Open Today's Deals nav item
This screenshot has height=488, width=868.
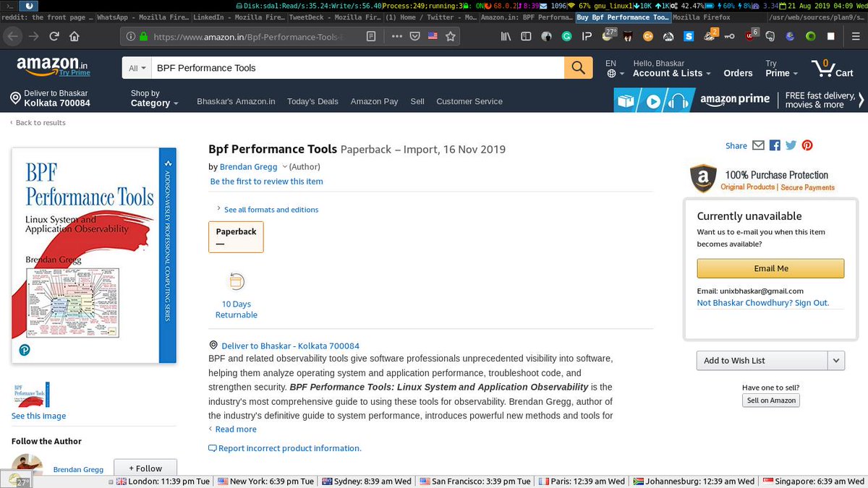tap(312, 101)
